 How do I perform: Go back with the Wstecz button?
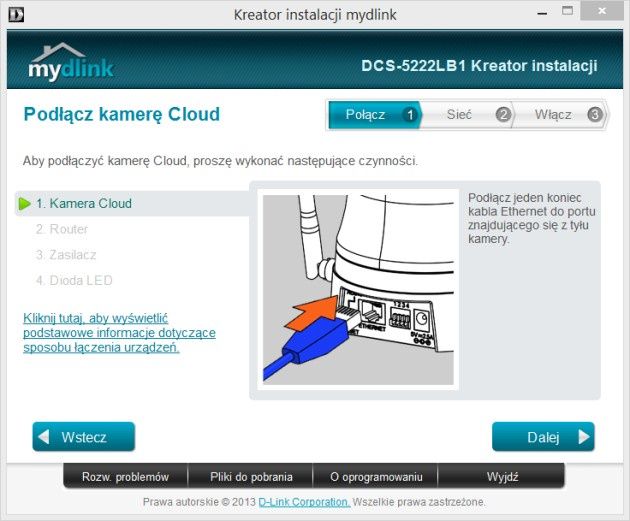click(84, 437)
